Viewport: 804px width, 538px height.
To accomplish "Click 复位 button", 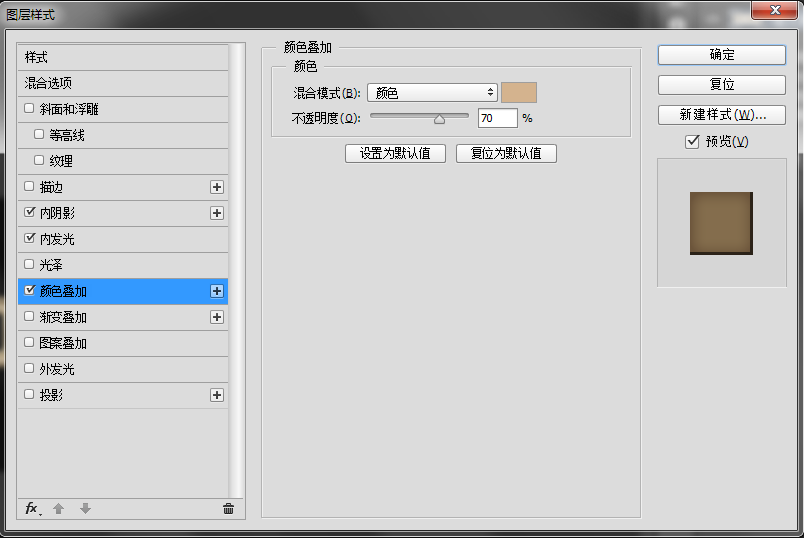I will point(721,85).
